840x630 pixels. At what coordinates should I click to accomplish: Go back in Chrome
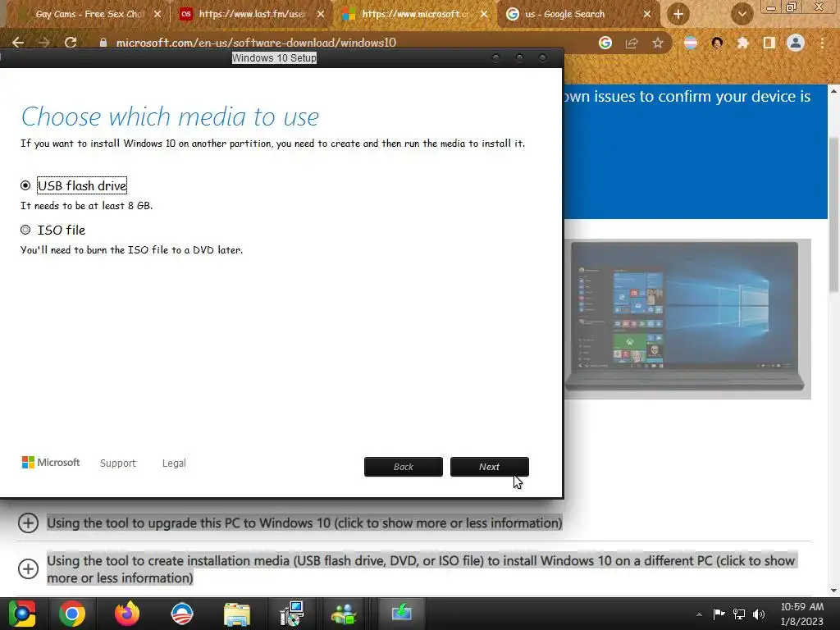tap(18, 43)
